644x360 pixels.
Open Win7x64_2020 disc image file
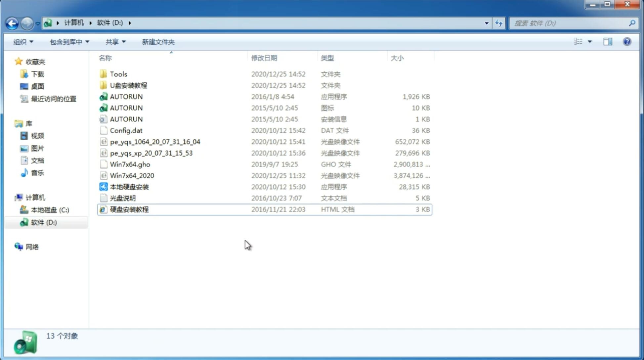[132, 176]
